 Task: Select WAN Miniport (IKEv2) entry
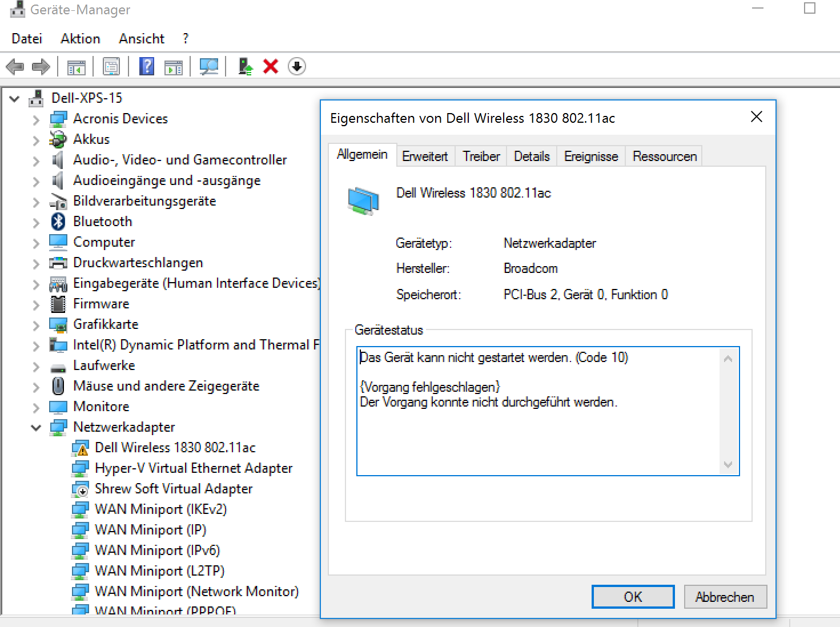coord(161,509)
